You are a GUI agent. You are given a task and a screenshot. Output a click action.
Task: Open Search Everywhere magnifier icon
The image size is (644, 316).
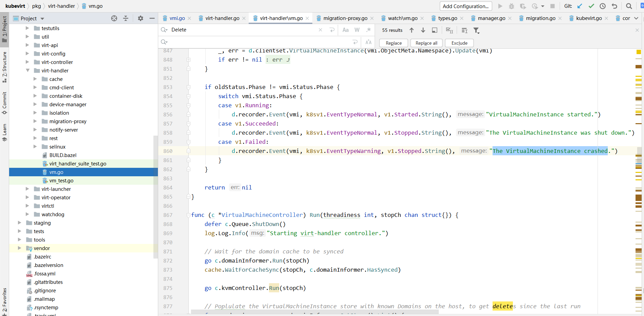tap(629, 6)
